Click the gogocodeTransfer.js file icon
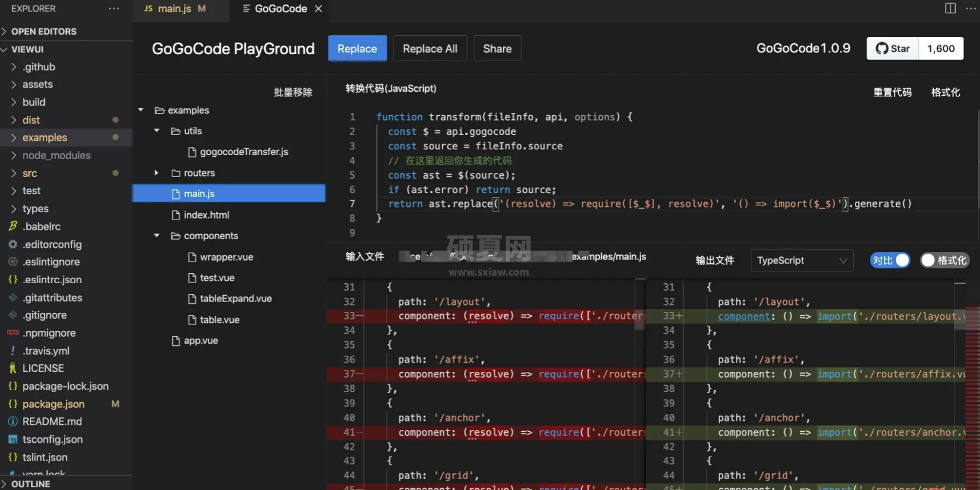The width and height of the screenshot is (980, 490). click(x=193, y=152)
